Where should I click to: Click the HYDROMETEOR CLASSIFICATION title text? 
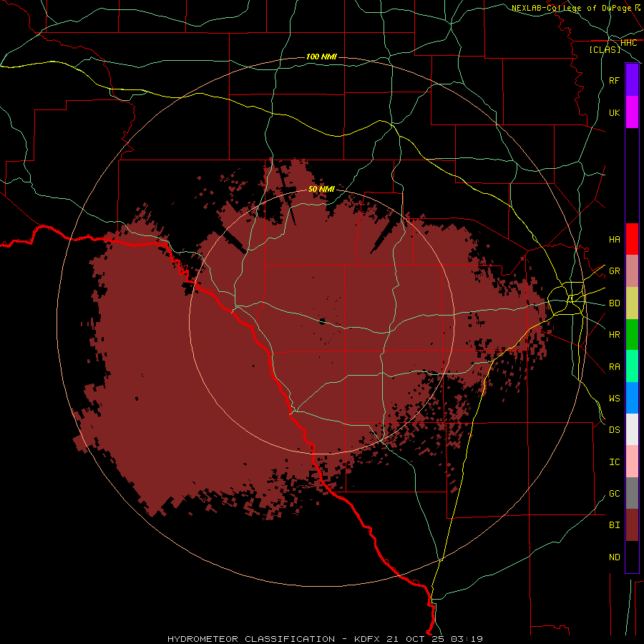pos(251,639)
